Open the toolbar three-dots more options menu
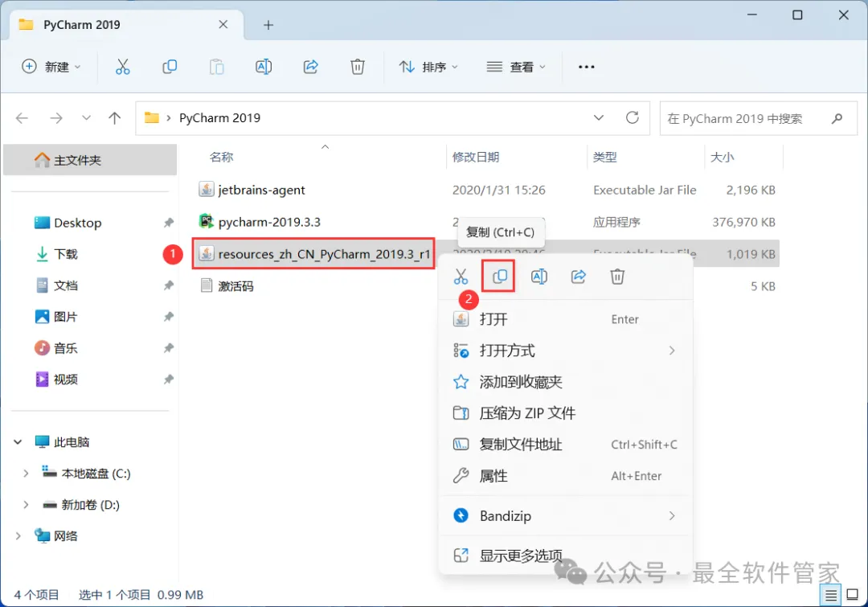 click(x=586, y=67)
